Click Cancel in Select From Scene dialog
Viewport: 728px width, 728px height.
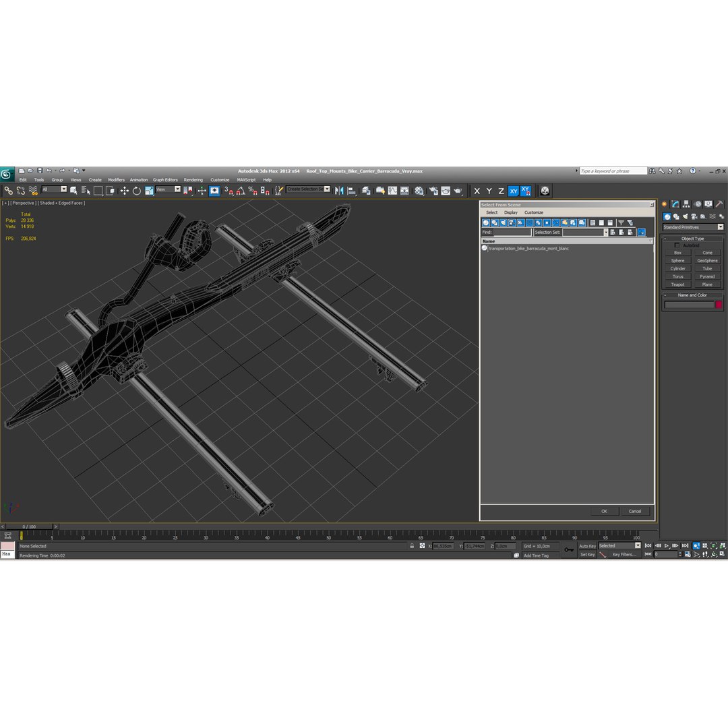point(635,511)
